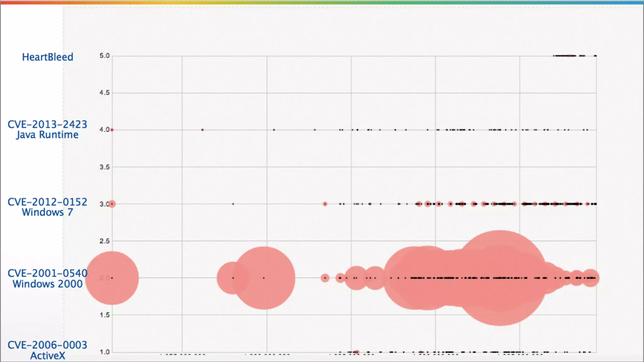The width and height of the screenshot is (644, 362).
Task: Click the 1.0 y-axis tick label
Action: pos(104,352)
